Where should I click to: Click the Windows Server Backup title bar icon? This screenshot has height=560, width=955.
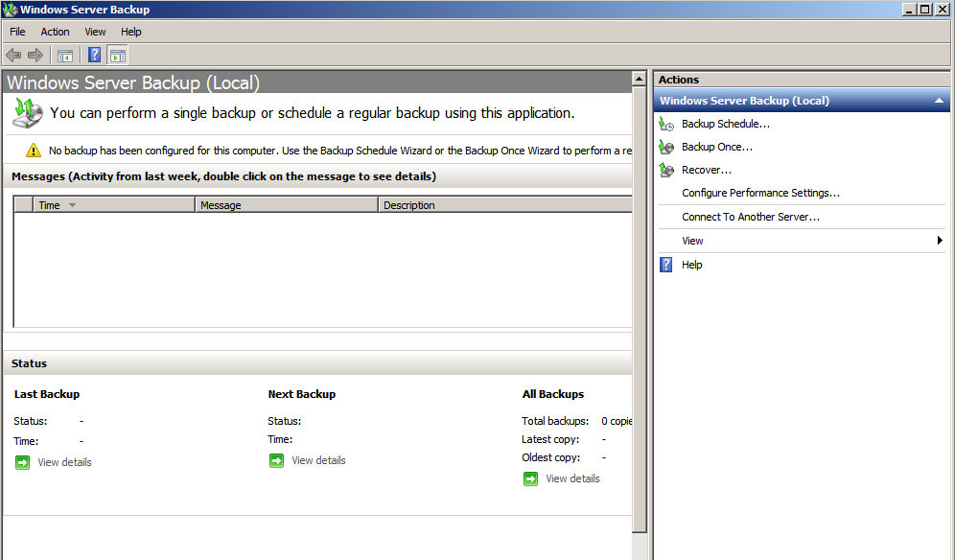[10, 10]
